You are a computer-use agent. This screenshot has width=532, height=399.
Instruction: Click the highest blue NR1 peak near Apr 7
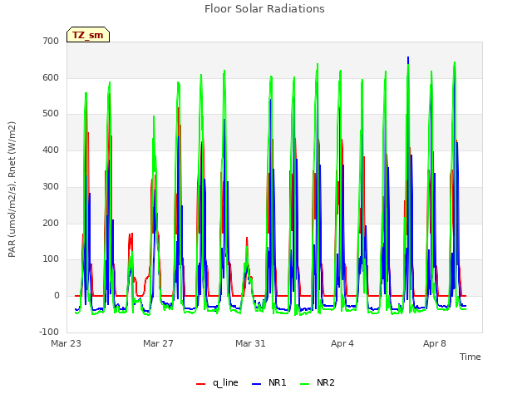pyautogui.click(x=408, y=57)
